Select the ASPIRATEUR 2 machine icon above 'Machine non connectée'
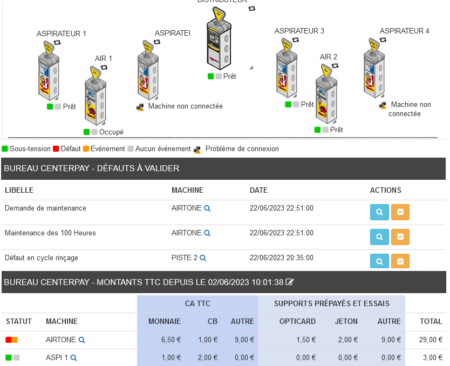 [x=148, y=70]
